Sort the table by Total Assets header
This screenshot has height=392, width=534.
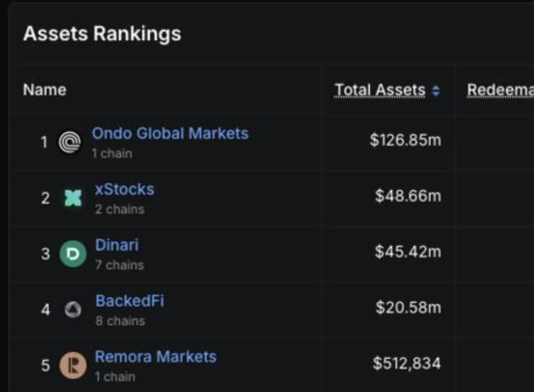pyautogui.click(x=379, y=89)
